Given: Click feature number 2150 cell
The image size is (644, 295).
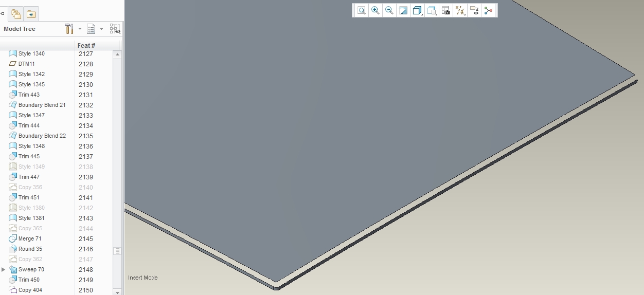Looking at the screenshot, I should pyautogui.click(x=86, y=290).
